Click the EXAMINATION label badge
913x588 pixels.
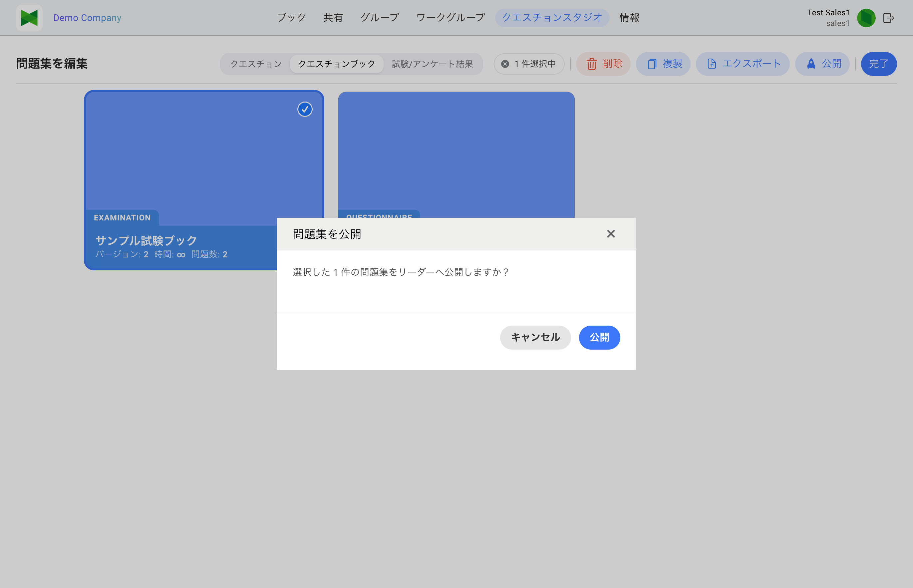click(122, 218)
